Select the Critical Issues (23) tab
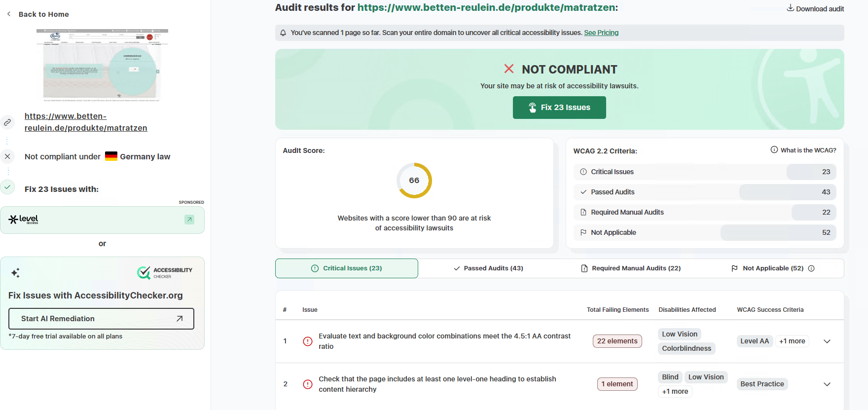This screenshot has width=868, height=410. coord(347,268)
